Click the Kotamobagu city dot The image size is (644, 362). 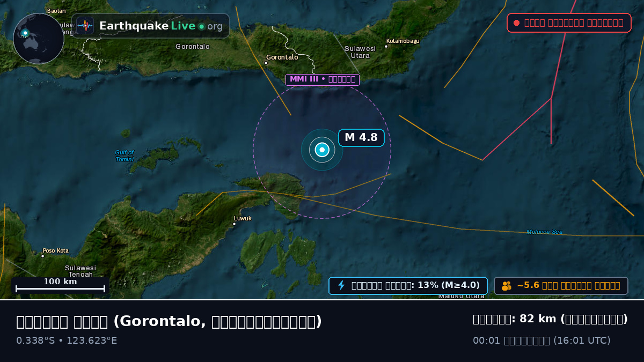pos(386,46)
